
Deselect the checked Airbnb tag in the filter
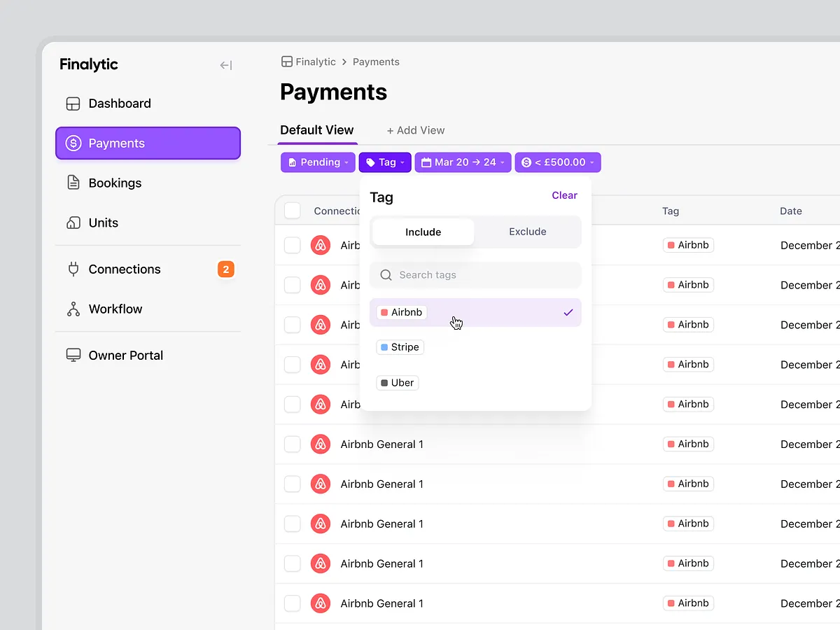pos(475,312)
